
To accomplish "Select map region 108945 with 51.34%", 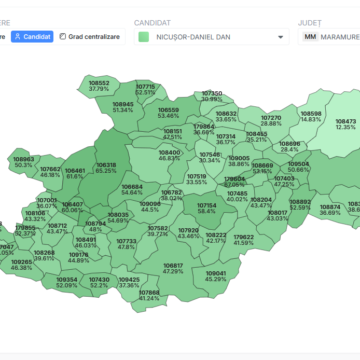I will pyautogui.click(x=123, y=107).
